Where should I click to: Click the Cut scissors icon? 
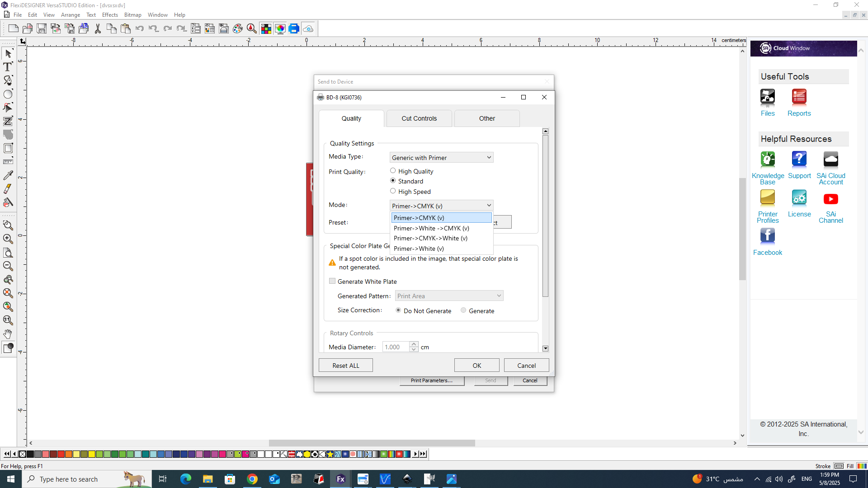(x=98, y=29)
